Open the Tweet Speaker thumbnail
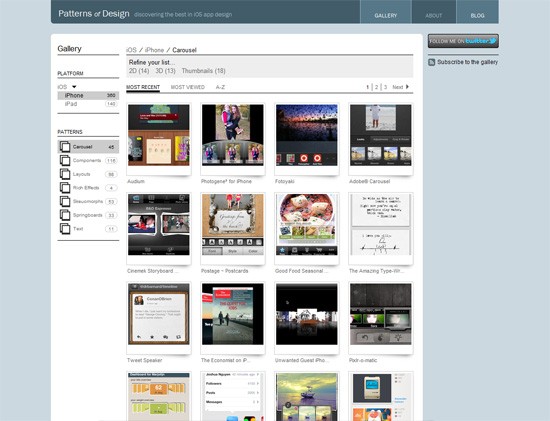The image size is (550, 421). click(x=159, y=314)
